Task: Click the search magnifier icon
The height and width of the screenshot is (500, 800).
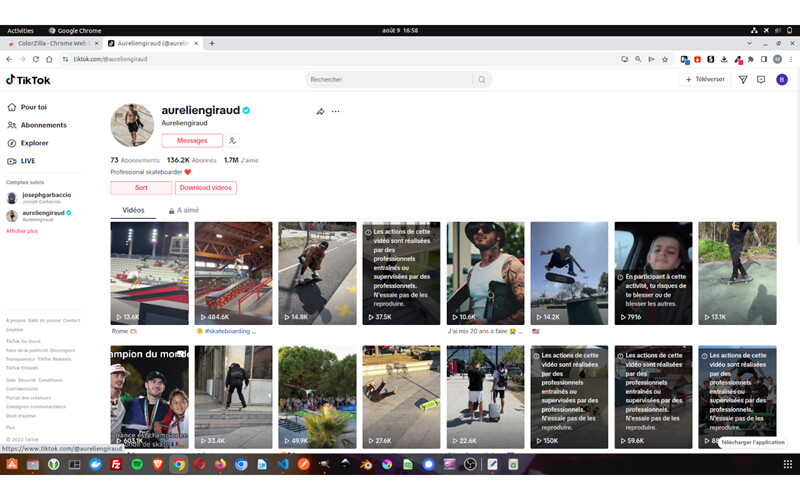Action: [x=482, y=80]
